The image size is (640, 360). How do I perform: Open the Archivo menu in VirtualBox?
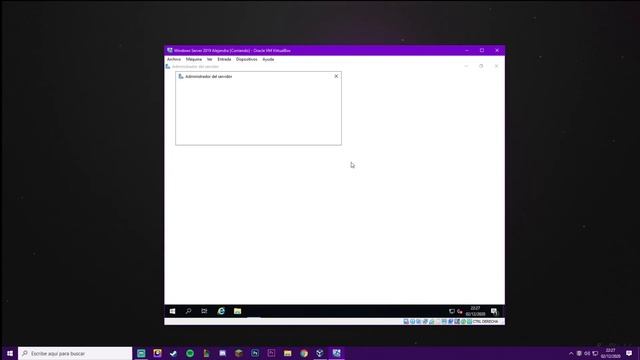click(x=174, y=60)
